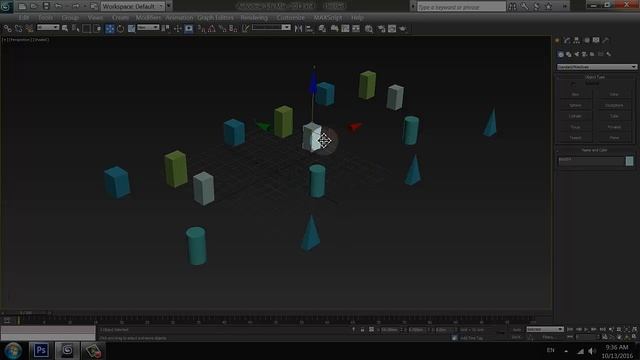Click the Align tool

tap(309, 29)
